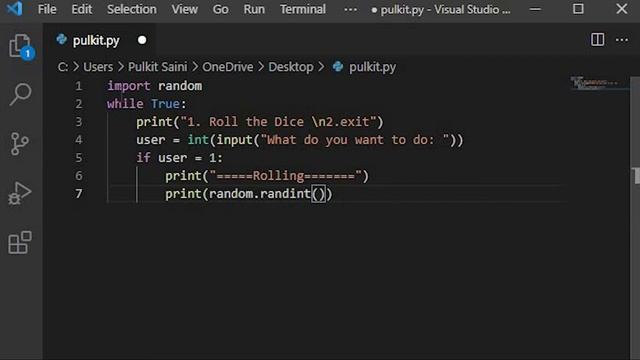Select the pulkit.py editor tab
This screenshot has width=640, height=360.
click(101, 40)
